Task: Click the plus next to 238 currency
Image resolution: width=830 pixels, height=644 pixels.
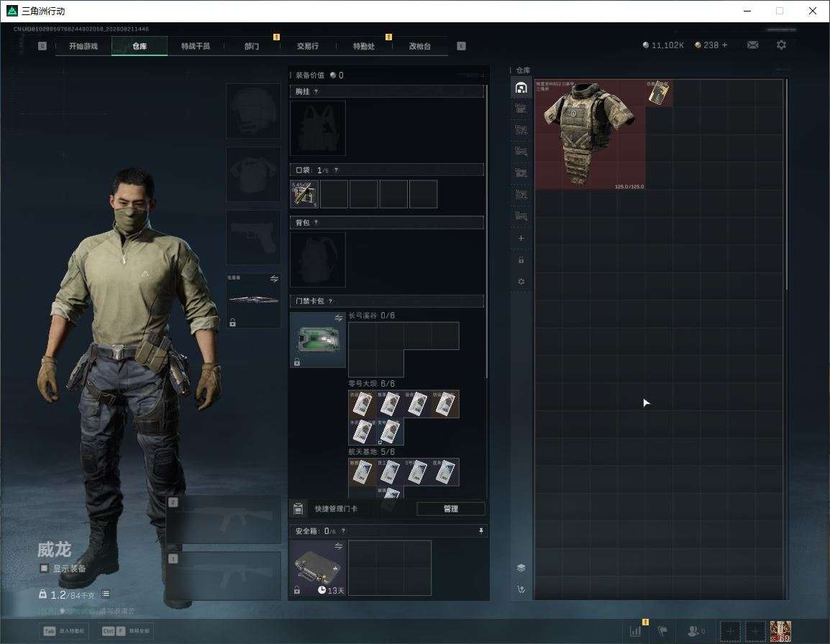Action: tap(725, 45)
